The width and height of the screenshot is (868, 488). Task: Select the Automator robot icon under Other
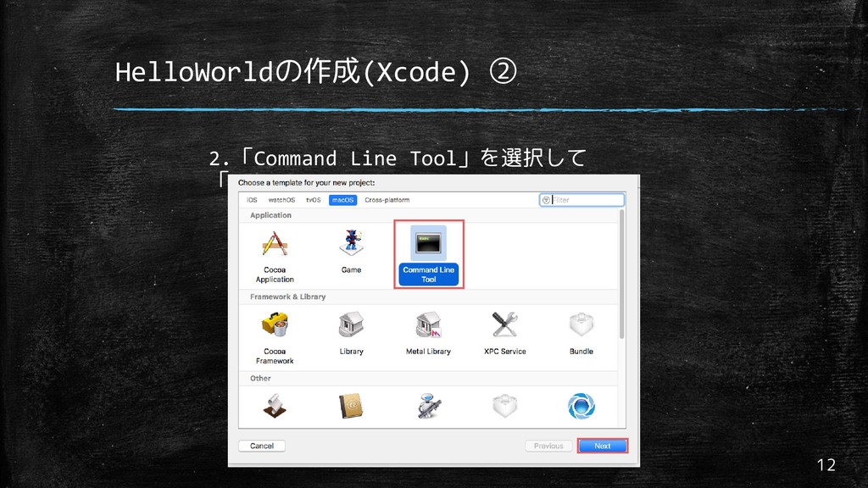click(x=428, y=406)
